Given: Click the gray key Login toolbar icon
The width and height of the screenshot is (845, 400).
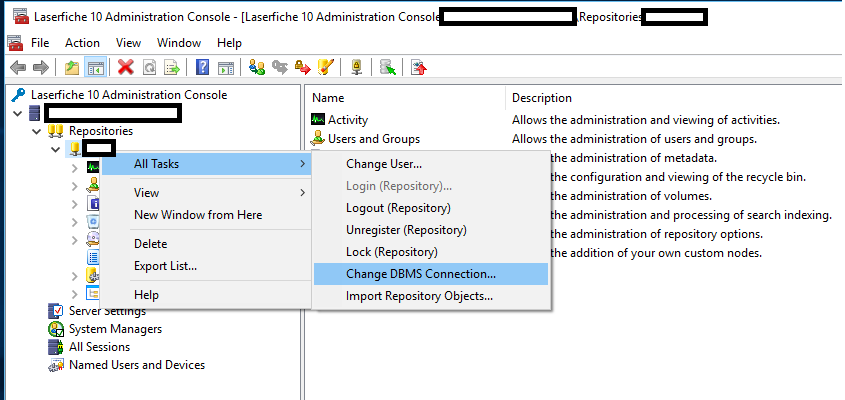Looking at the screenshot, I should point(279,67).
